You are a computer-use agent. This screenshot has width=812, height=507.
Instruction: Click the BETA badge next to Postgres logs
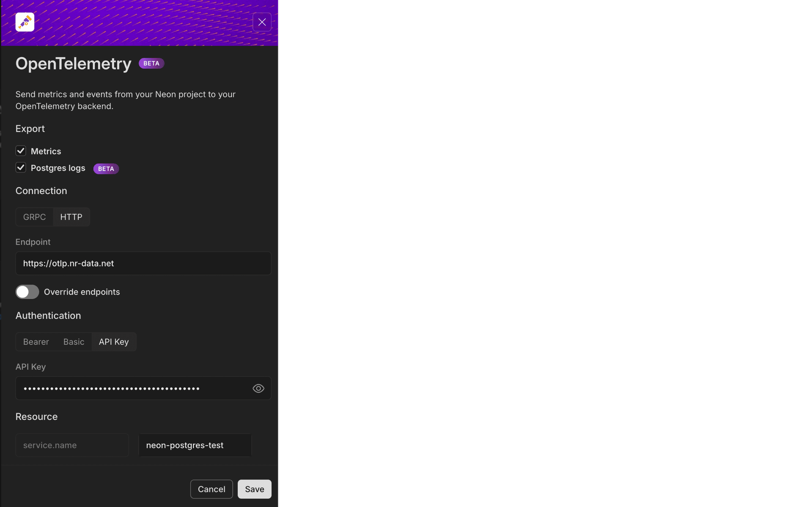click(106, 168)
